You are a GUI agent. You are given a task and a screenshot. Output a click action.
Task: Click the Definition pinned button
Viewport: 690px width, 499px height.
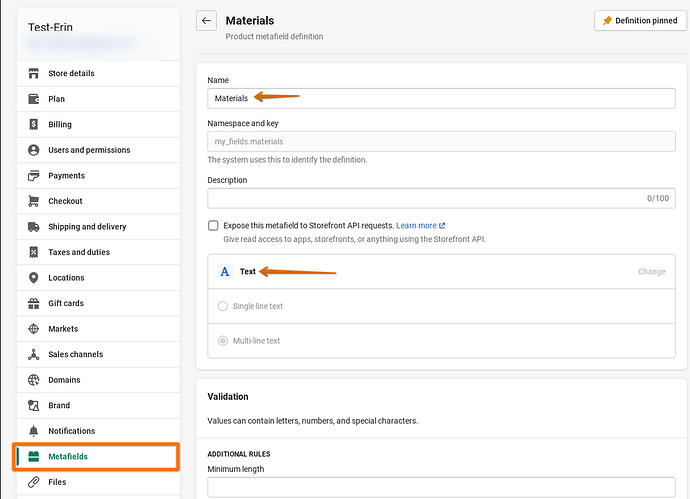(x=640, y=21)
